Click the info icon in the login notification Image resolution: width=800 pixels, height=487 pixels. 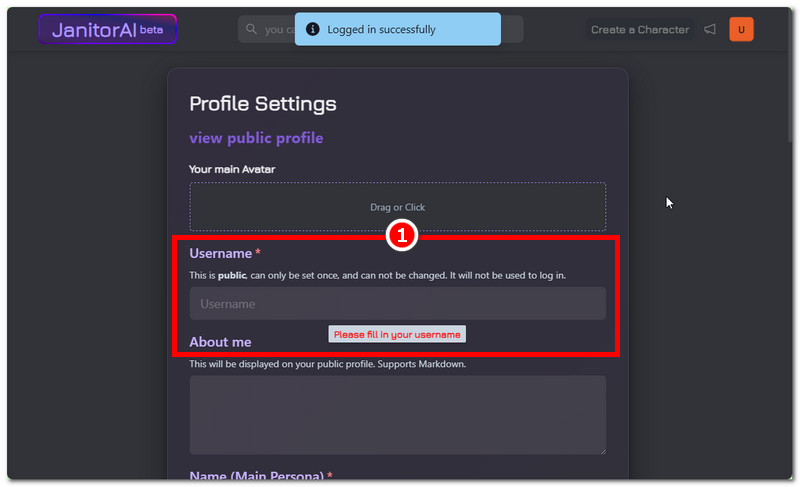(312, 30)
